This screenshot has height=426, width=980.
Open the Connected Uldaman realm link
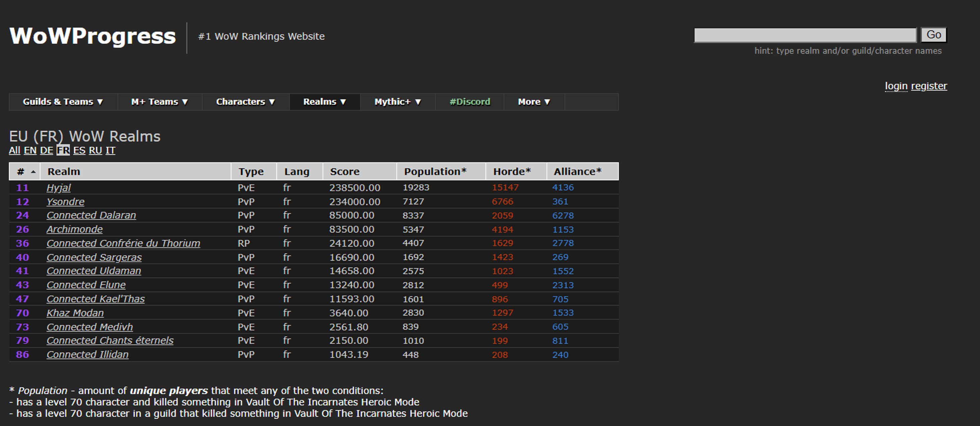(94, 271)
